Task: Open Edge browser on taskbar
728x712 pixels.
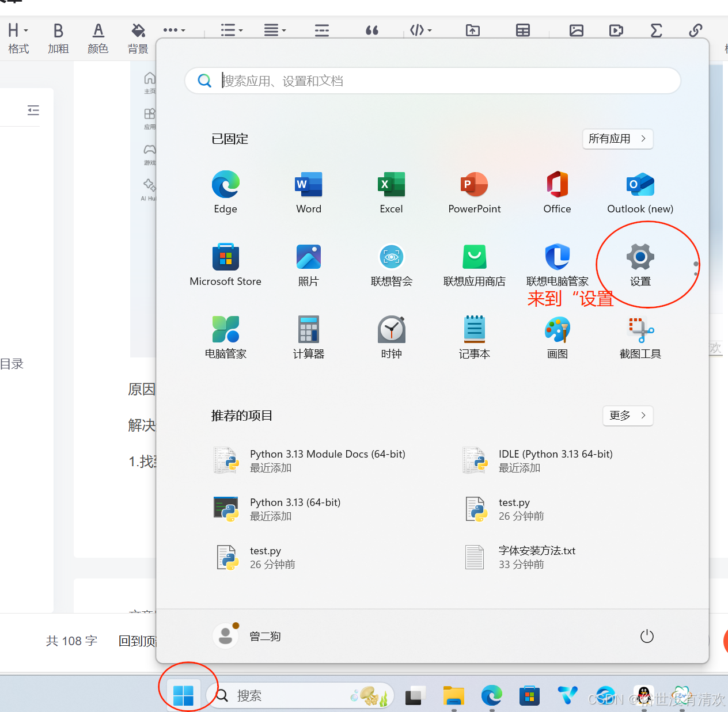Action: click(491, 696)
